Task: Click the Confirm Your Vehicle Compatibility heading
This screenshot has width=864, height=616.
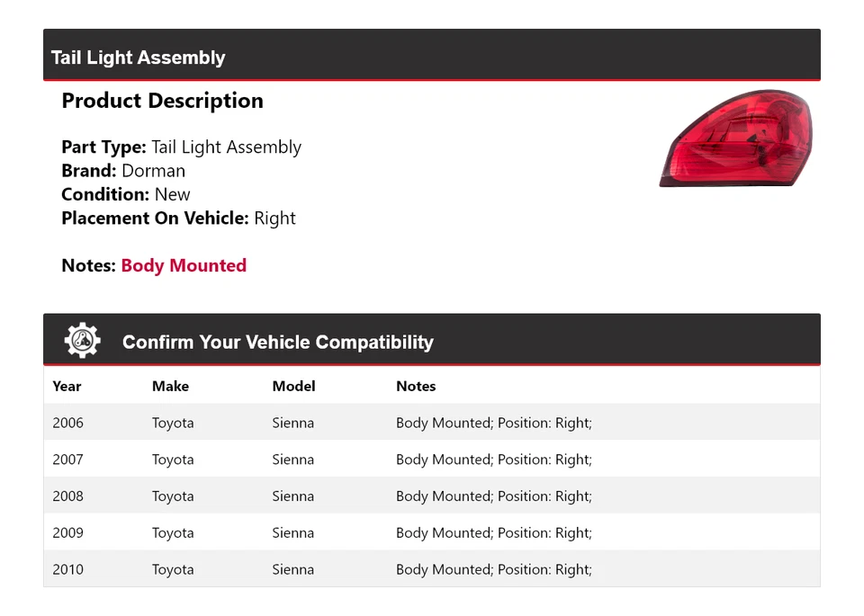Action: click(x=277, y=343)
